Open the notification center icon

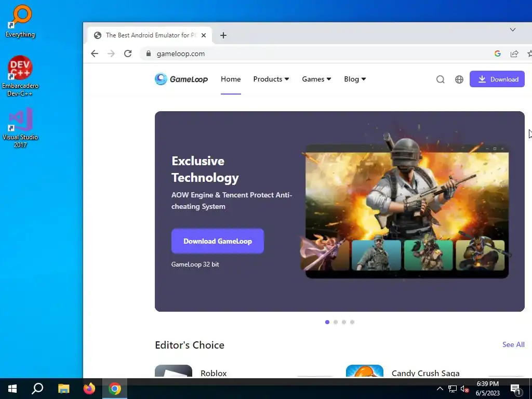515,389
